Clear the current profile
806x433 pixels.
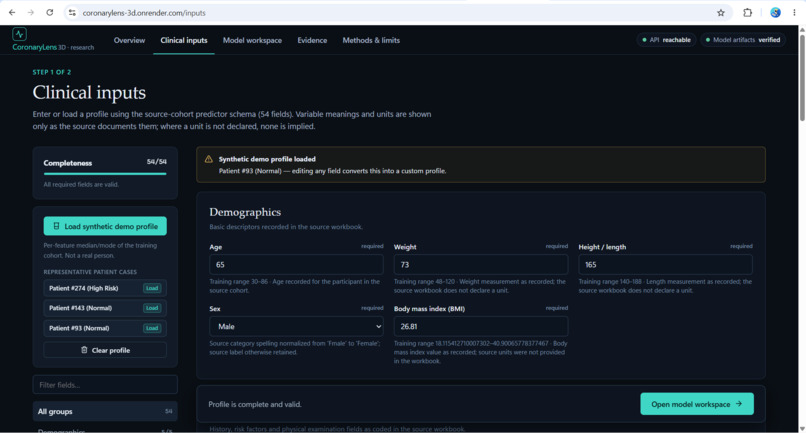point(105,350)
